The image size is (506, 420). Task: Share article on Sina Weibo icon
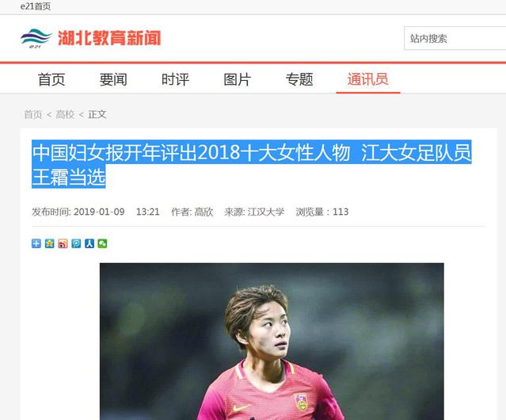[63, 243]
